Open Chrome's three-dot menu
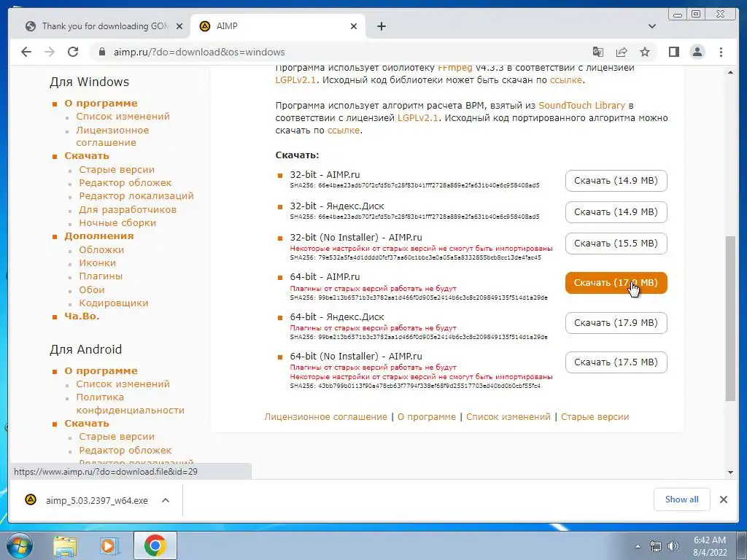The height and width of the screenshot is (560, 747). (x=721, y=52)
